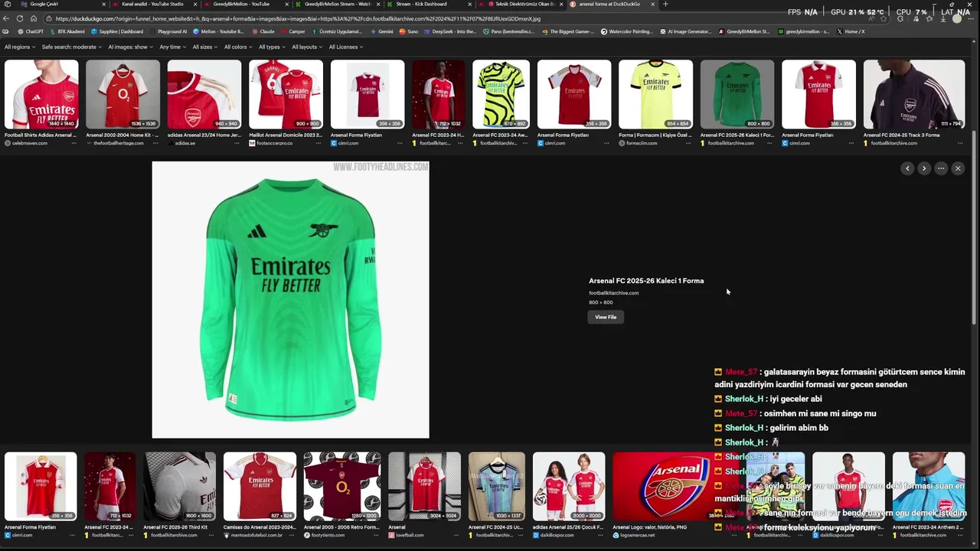Click the thefootballheritage.com source link
The height and width of the screenshot is (551, 980).
[x=119, y=143]
